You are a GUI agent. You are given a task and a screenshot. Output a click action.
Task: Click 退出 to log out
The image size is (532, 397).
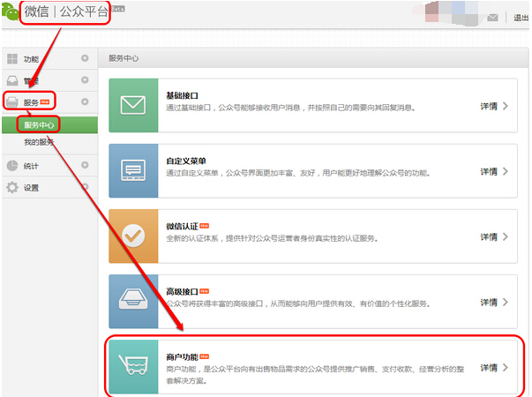[521, 18]
